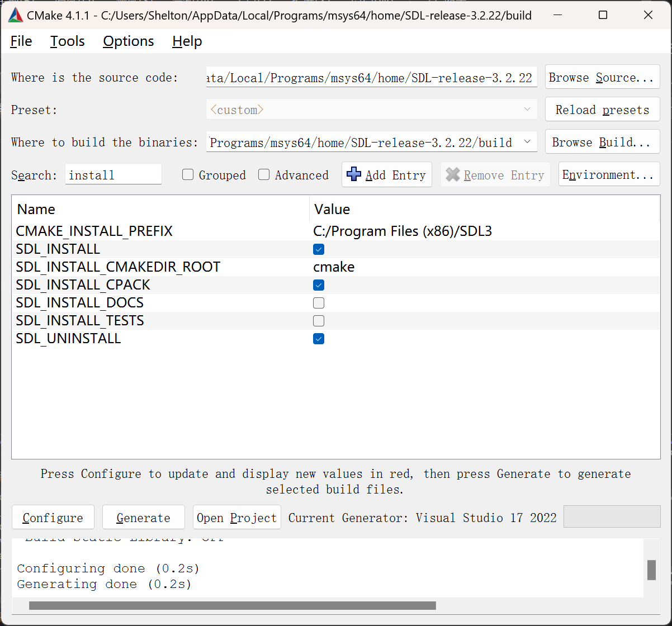Click the Generate button
The height and width of the screenshot is (626, 672).
(143, 518)
